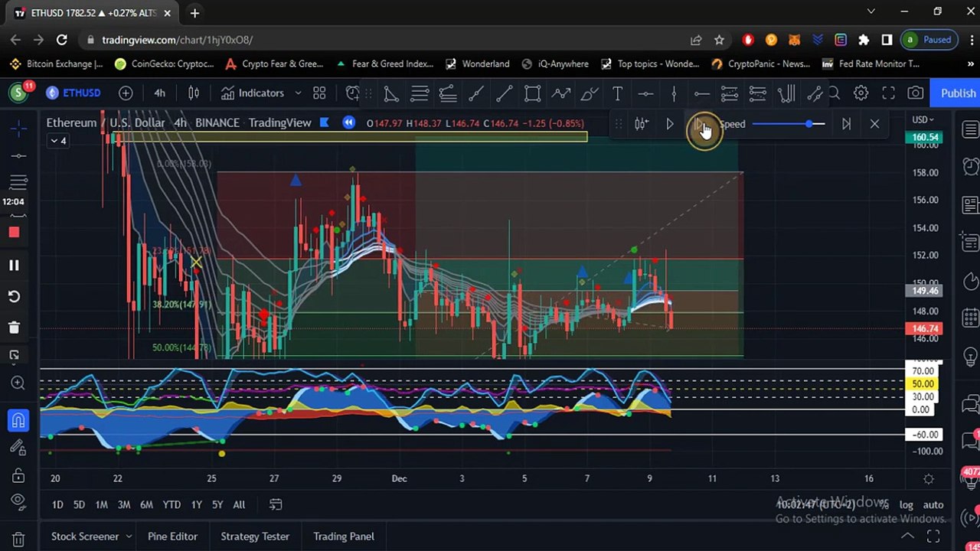Open the Indicators dialog
980x551 pixels.
tap(253, 93)
